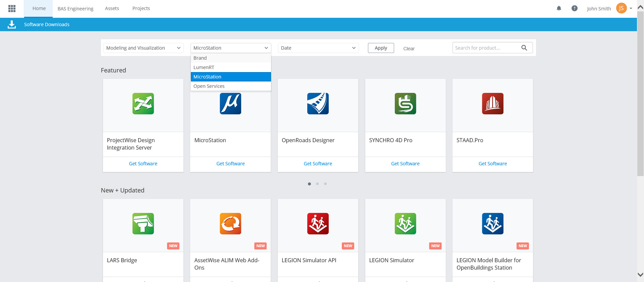Screen dimensions: 644x282
Task: Click NEW badge on LEGION Model Builder card
Action: [523, 246]
